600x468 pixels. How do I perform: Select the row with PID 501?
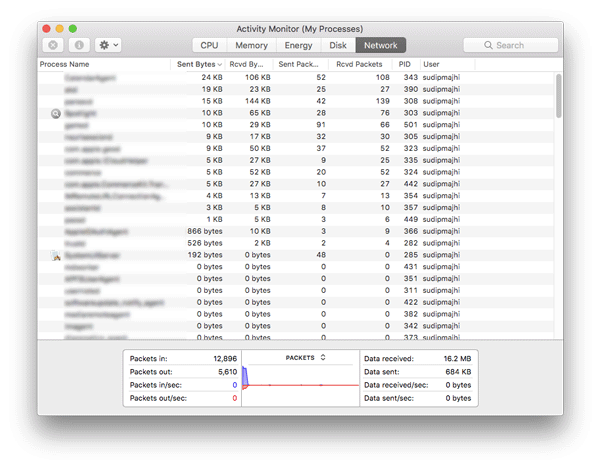(296, 125)
